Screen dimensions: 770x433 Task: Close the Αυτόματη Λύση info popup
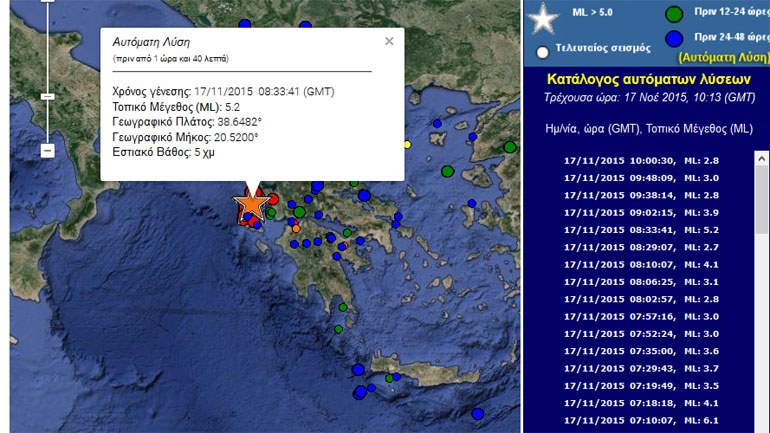389,41
